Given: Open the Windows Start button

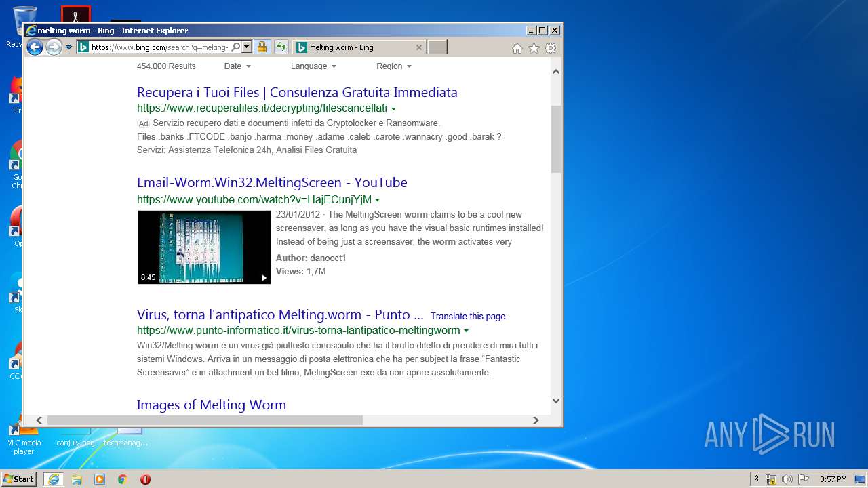Looking at the screenshot, I should point(18,479).
